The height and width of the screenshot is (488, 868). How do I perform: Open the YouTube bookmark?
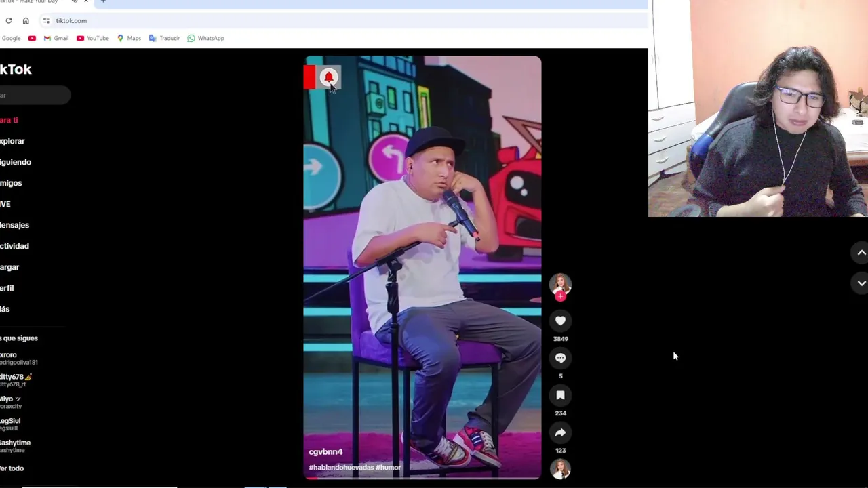click(x=93, y=38)
